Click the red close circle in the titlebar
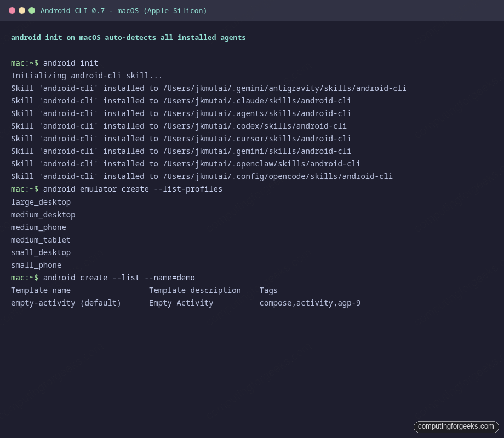Viewport: 504px width, 438px height. 13,10
